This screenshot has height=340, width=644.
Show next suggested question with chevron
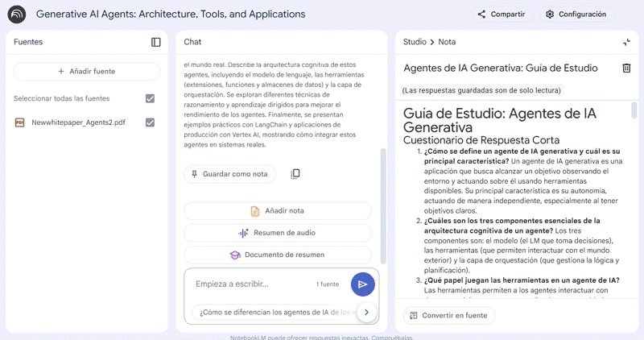366,312
